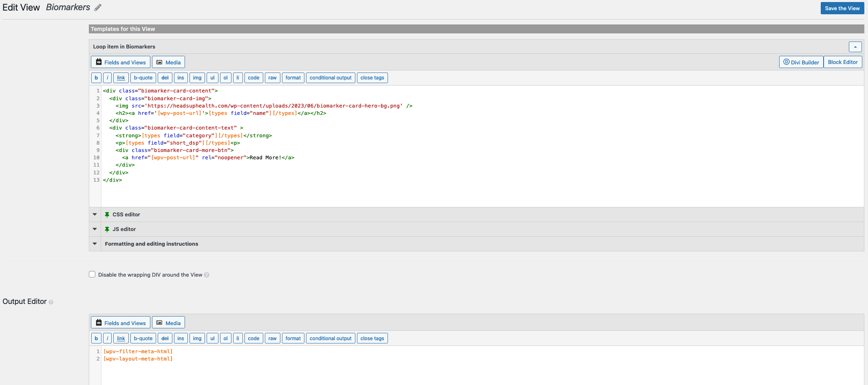Collapse the Loop item in Biomarkers panel

point(855,47)
